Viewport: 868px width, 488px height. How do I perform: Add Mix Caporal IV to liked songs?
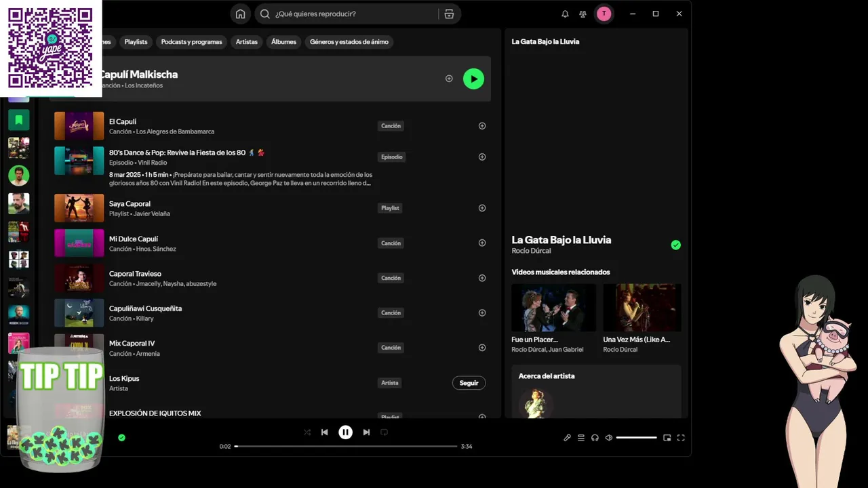(x=482, y=348)
